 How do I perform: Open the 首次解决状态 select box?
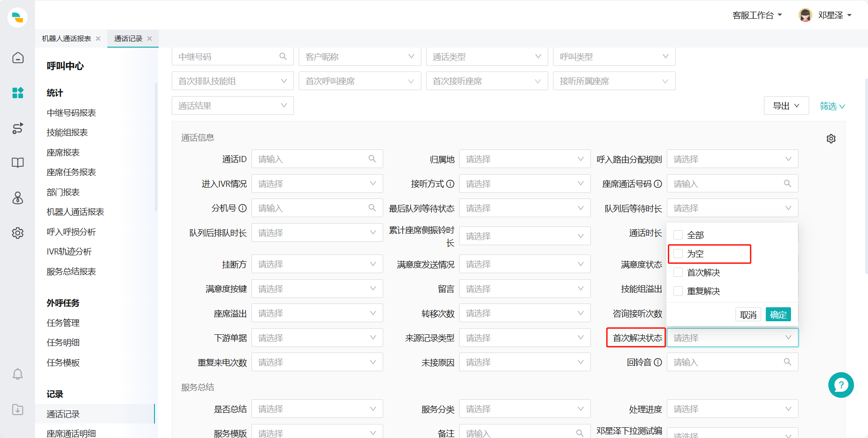pyautogui.click(x=732, y=338)
